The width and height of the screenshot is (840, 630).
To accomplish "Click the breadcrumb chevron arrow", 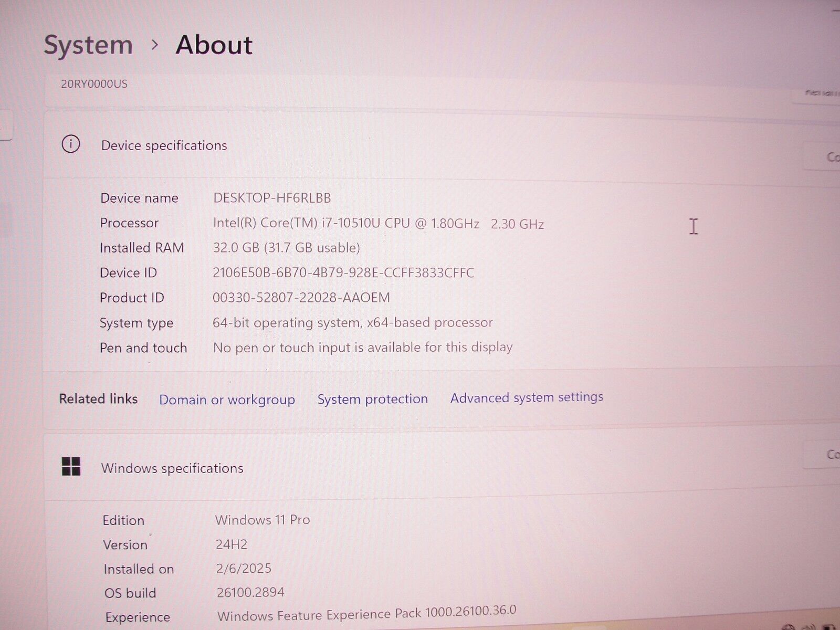I will (154, 45).
